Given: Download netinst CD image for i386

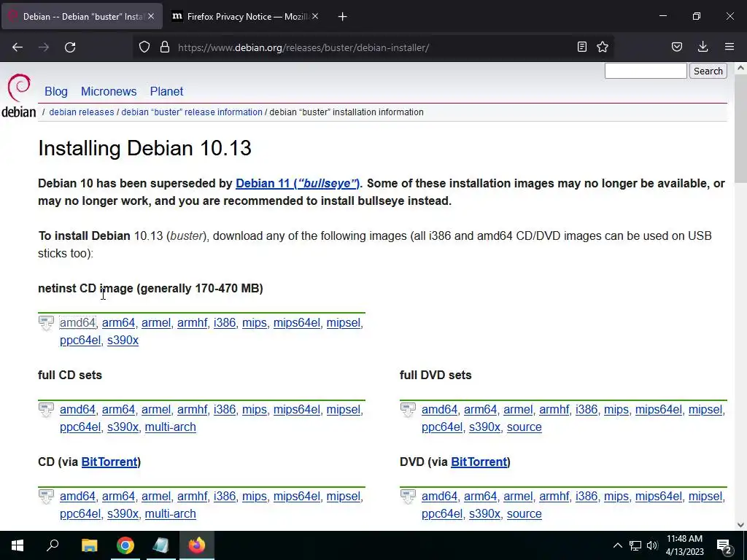Looking at the screenshot, I should click(225, 323).
